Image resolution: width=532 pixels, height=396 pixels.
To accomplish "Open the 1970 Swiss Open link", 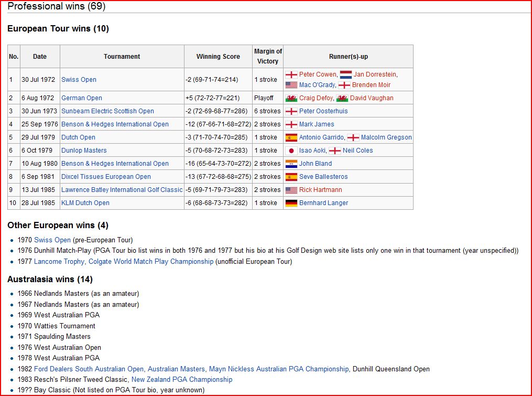I will (52, 240).
